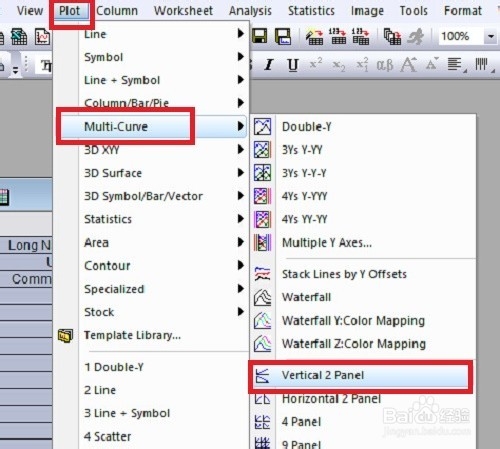Expand the Line submenu
This screenshot has height=449, width=500.
(240, 33)
